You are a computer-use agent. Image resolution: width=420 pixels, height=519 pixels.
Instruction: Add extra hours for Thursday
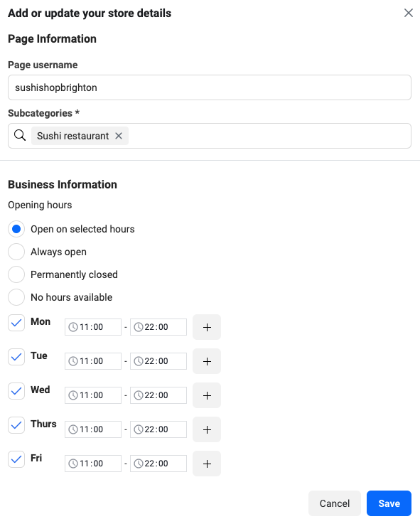[x=207, y=429]
